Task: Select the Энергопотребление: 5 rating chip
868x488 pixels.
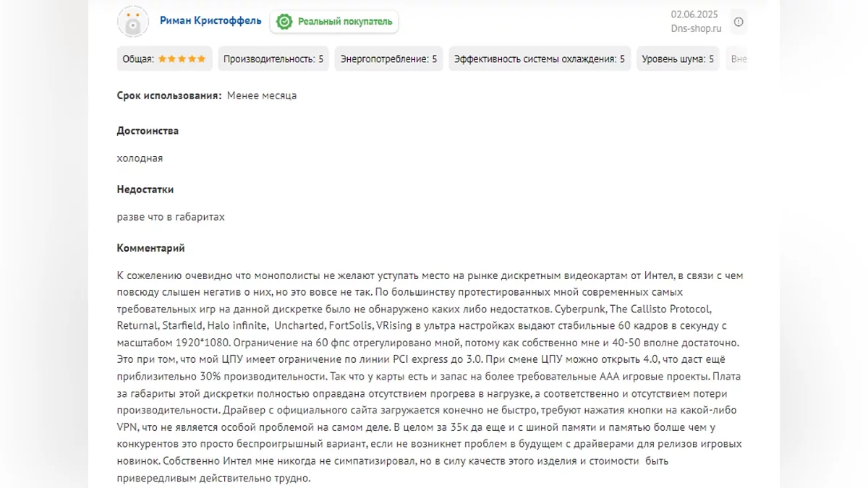Action: 388,59
